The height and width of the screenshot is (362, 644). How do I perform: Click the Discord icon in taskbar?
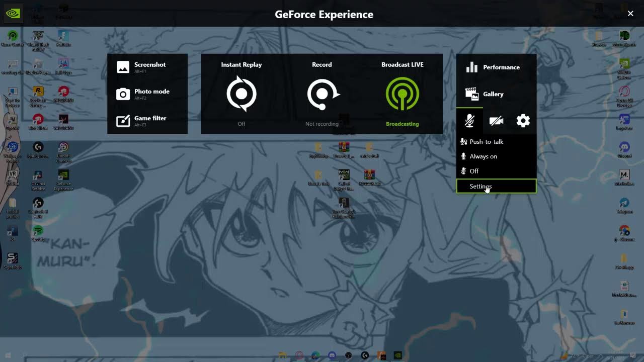click(x=332, y=355)
